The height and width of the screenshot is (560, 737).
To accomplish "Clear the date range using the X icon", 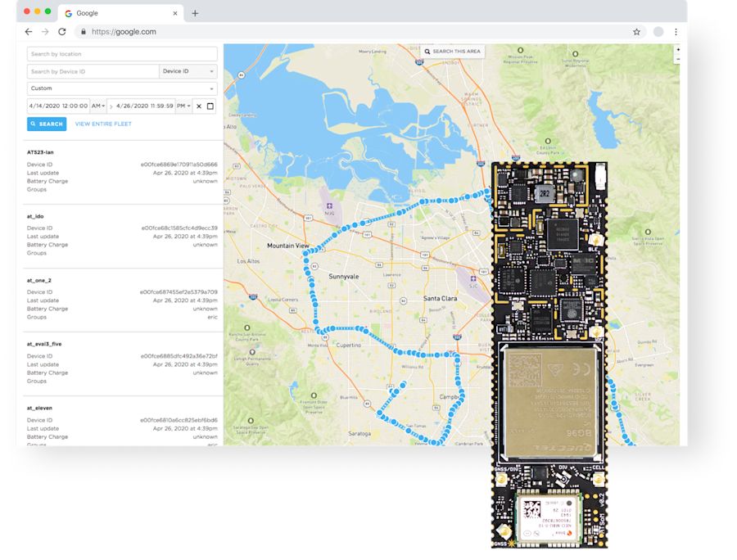I will pyautogui.click(x=198, y=106).
